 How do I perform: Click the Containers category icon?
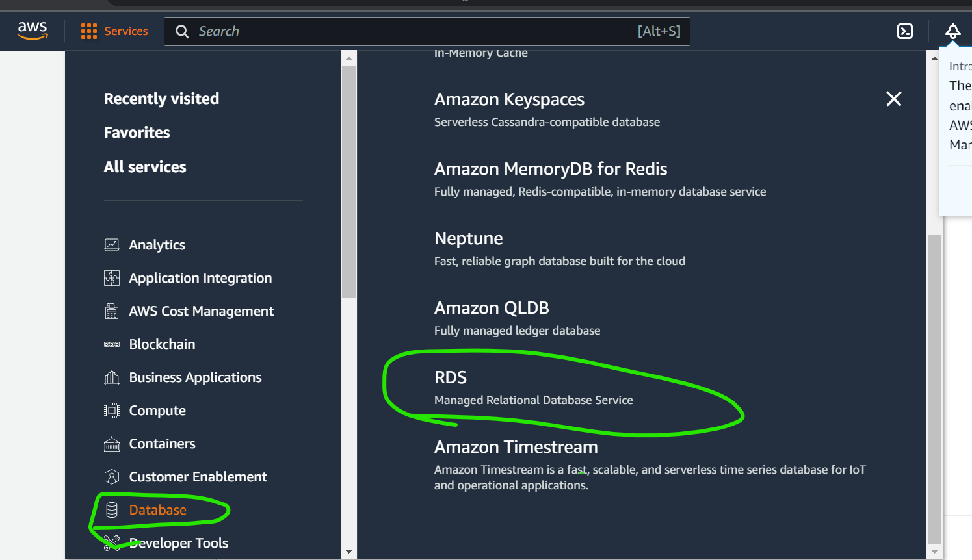112,443
